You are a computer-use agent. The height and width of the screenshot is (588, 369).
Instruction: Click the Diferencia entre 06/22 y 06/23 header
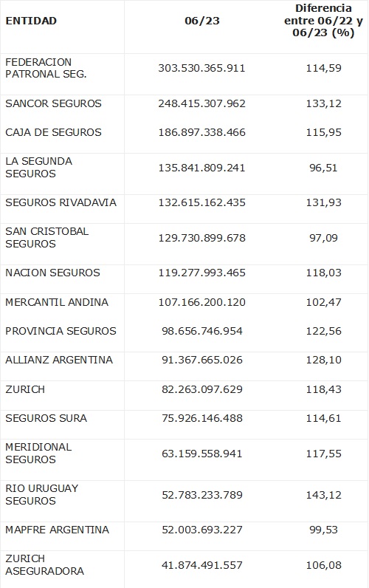(x=323, y=20)
